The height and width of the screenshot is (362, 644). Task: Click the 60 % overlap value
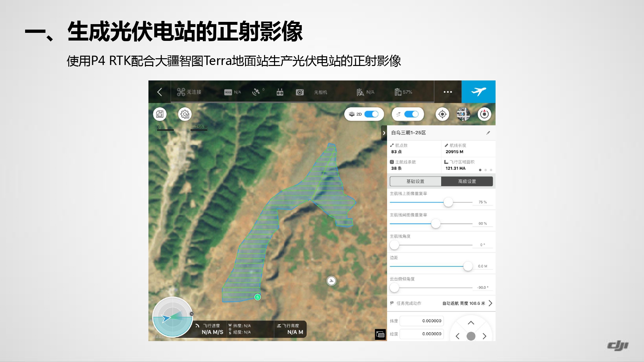coord(482,223)
